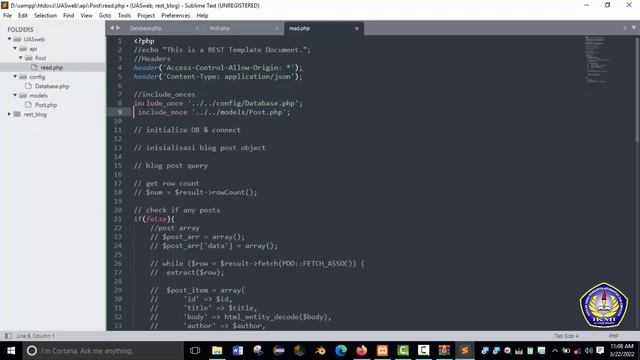Click the rest_blog folder icon
640x360 pixels.
pos(17,114)
